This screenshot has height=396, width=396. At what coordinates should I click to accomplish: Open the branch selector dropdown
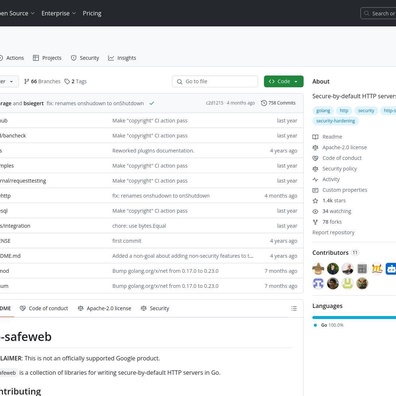click(x=8, y=81)
